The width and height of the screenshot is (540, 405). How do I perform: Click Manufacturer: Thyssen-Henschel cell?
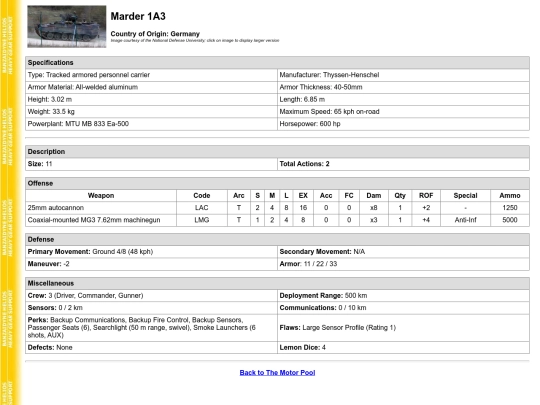click(x=403, y=75)
